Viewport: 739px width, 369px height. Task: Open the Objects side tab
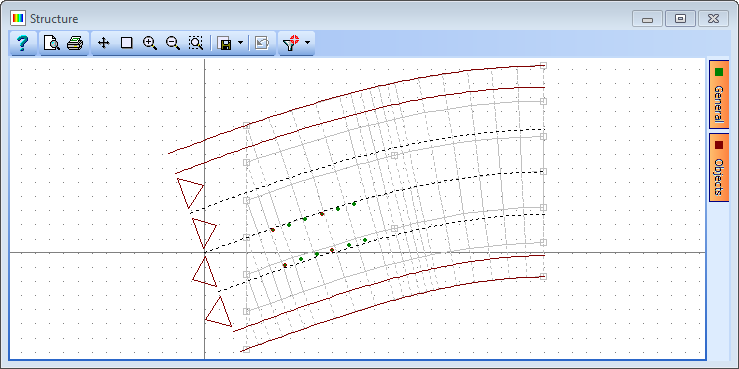point(719,167)
